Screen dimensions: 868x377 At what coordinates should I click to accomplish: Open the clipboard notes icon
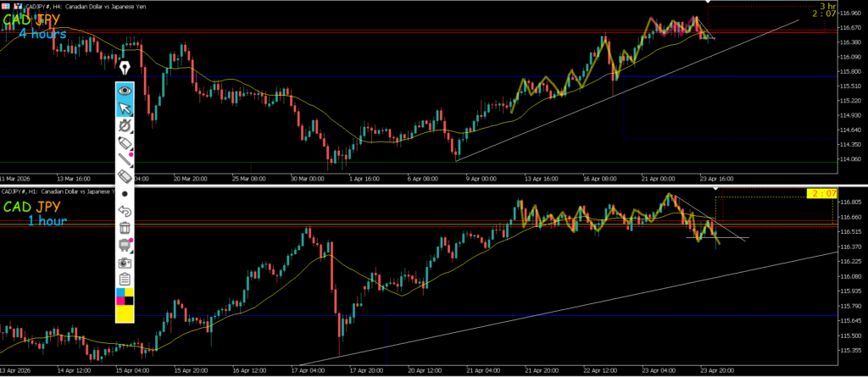point(125,279)
